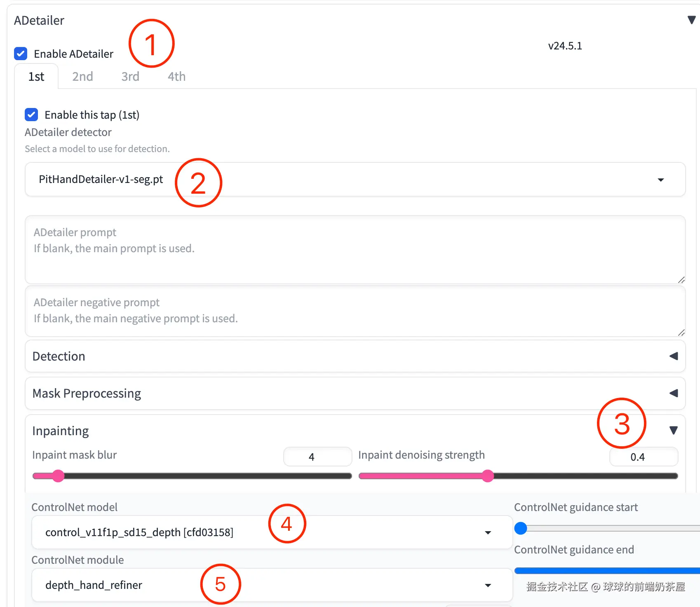This screenshot has height=607, width=700.
Task: Click the Inpaint denoising strength slider handle
Action: click(488, 476)
